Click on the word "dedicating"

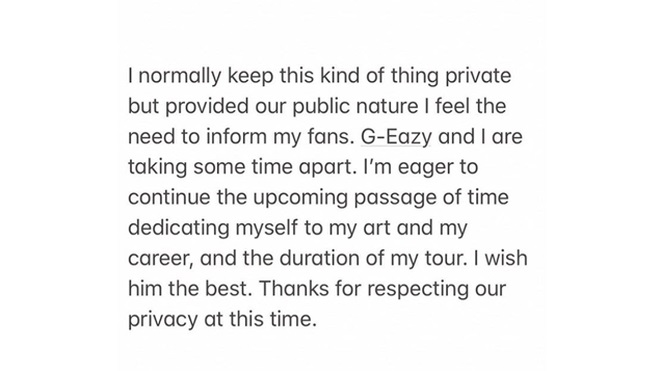tap(178, 228)
